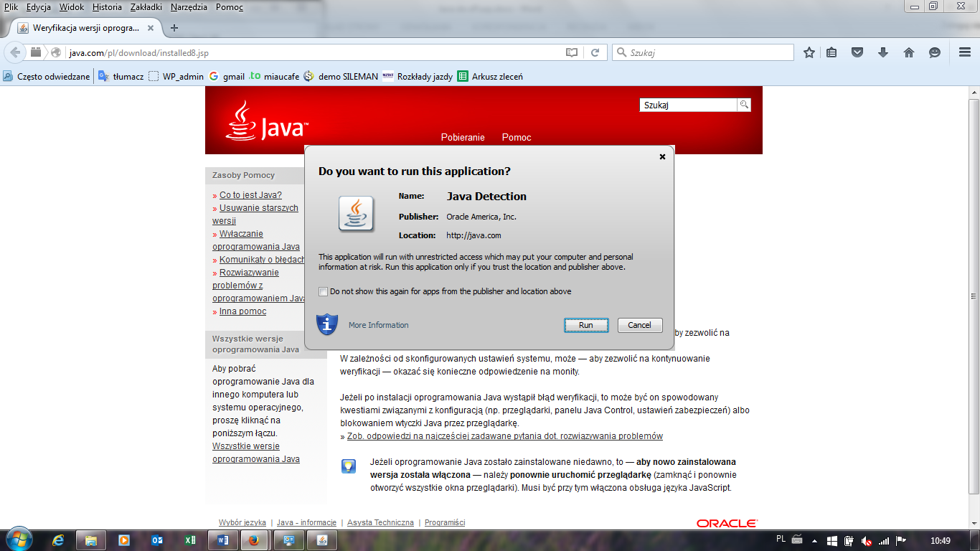The image size is (980, 551).
Task: Open 'Wszystkie wersje oprogramowania Java' link
Action: pyautogui.click(x=256, y=453)
